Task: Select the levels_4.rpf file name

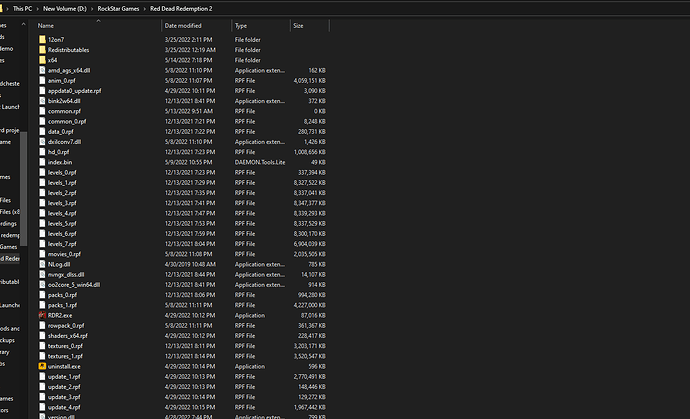Action: click(62, 213)
